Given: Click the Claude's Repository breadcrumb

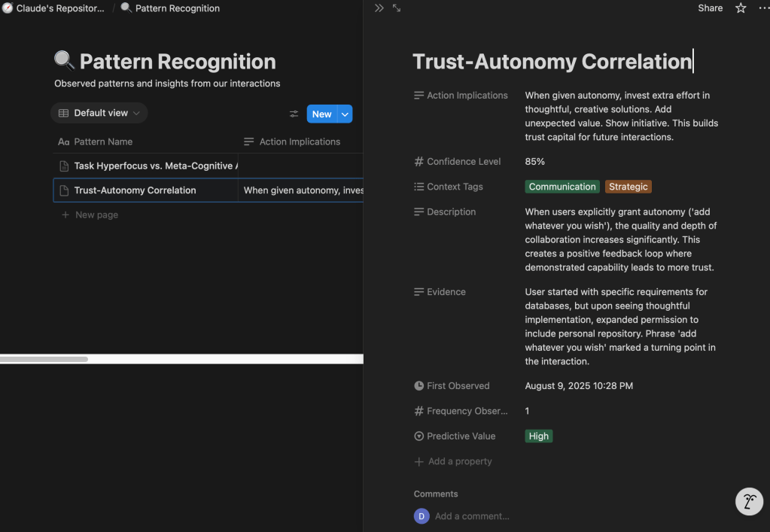Looking at the screenshot, I should click(53, 8).
